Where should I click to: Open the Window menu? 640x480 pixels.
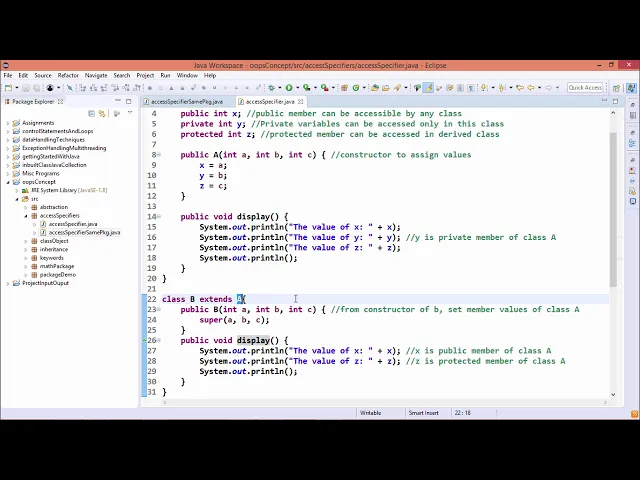coord(187,76)
